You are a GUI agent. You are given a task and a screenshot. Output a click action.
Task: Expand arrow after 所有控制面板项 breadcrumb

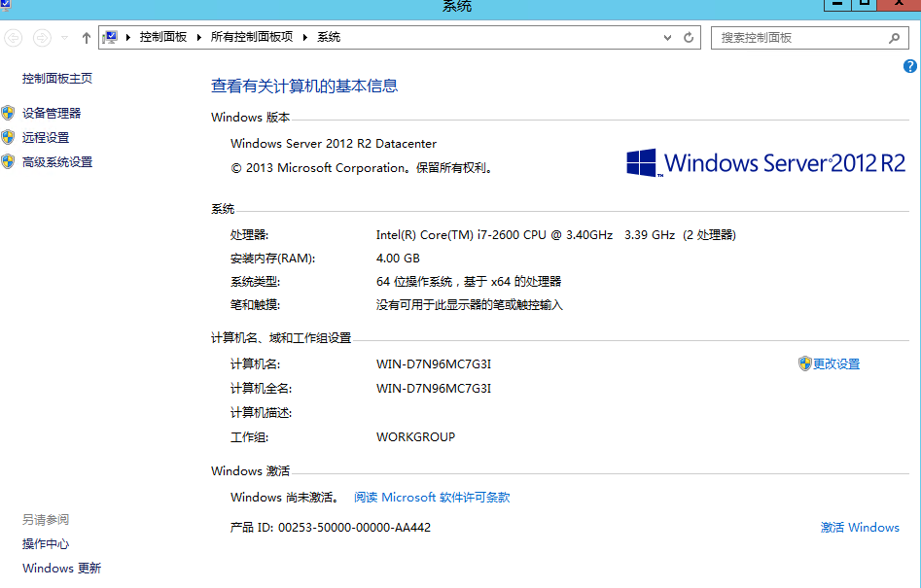[305, 38]
